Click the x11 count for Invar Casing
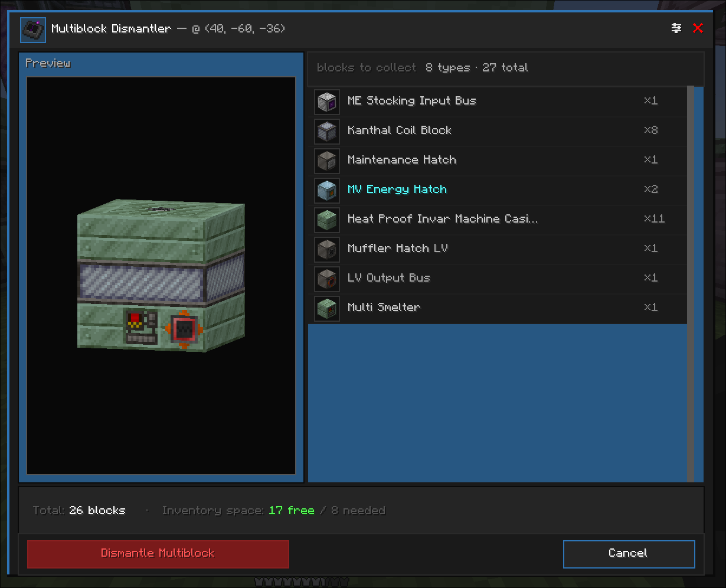This screenshot has height=588, width=726. (x=654, y=219)
